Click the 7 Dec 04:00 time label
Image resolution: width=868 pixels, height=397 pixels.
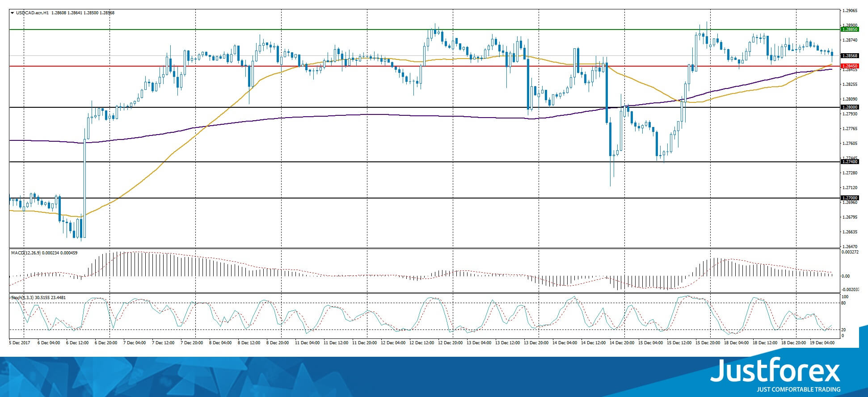pos(135,343)
